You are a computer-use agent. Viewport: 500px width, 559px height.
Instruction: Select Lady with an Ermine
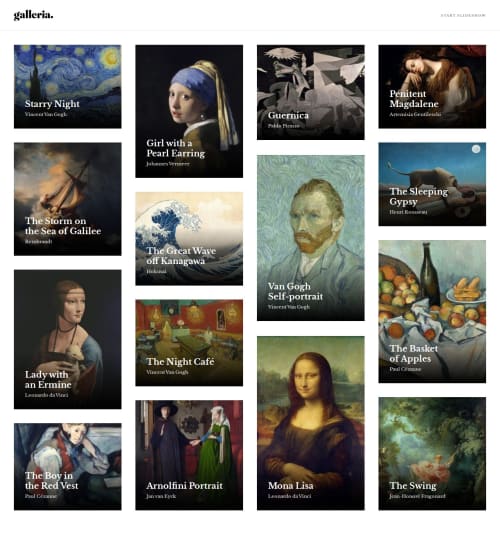(x=68, y=339)
